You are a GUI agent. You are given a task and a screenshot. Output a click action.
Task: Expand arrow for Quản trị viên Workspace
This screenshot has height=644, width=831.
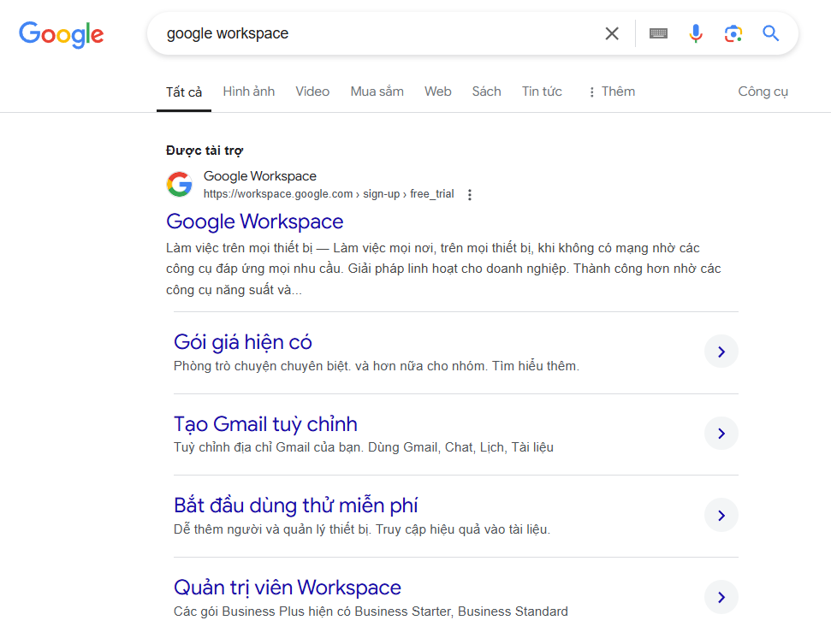(x=721, y=598)
